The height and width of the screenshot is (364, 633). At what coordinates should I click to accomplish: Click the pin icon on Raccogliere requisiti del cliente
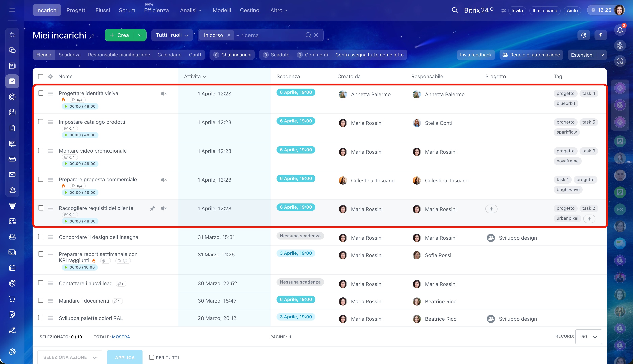pos(152,208)
